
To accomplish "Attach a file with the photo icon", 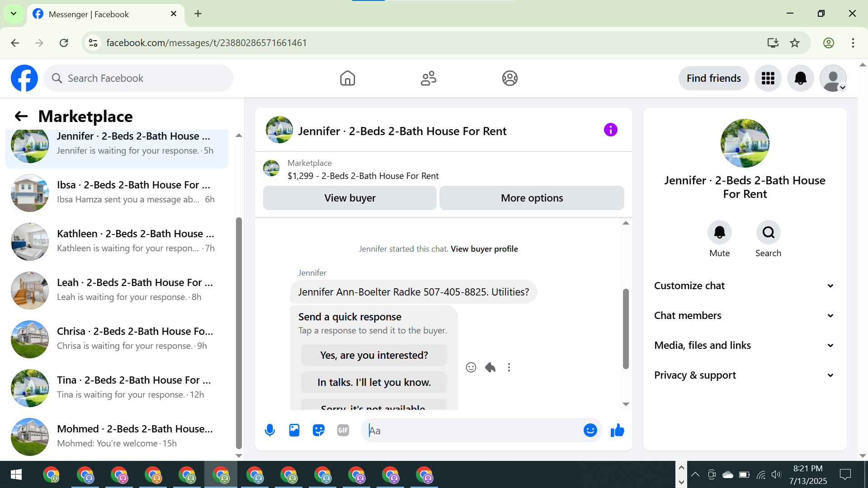I will [294, 430].
